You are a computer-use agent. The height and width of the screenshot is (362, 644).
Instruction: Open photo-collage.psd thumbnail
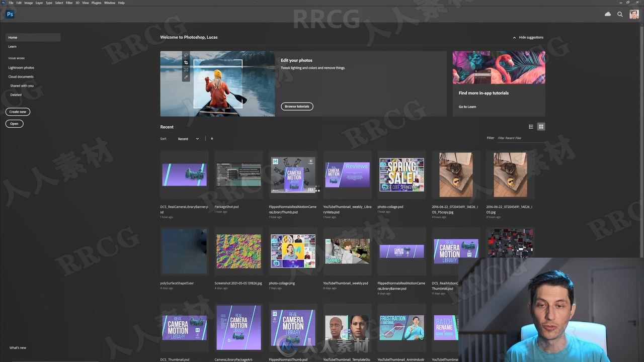[401, 175]
